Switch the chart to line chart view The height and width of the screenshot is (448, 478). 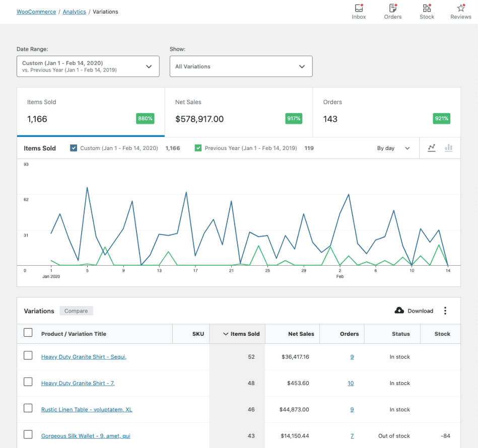[x=431, y=148]
